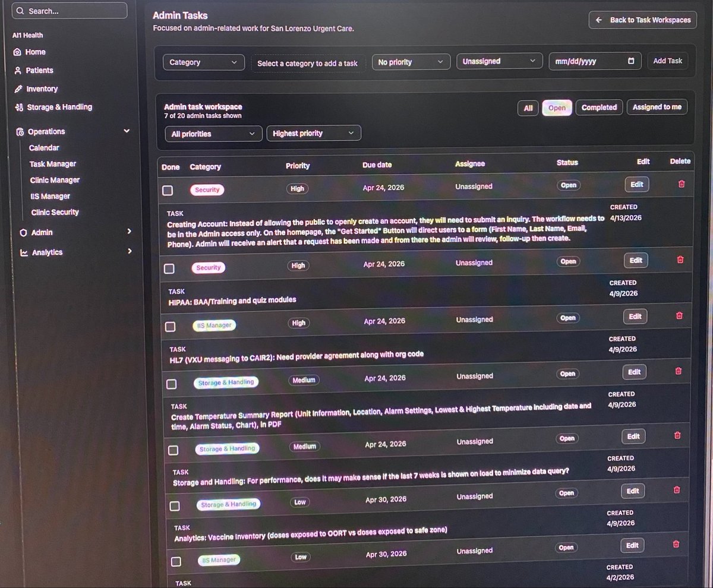Edit the last 7 weeks performance task
The image size is (713, 588).
click(x=633, y=436)
